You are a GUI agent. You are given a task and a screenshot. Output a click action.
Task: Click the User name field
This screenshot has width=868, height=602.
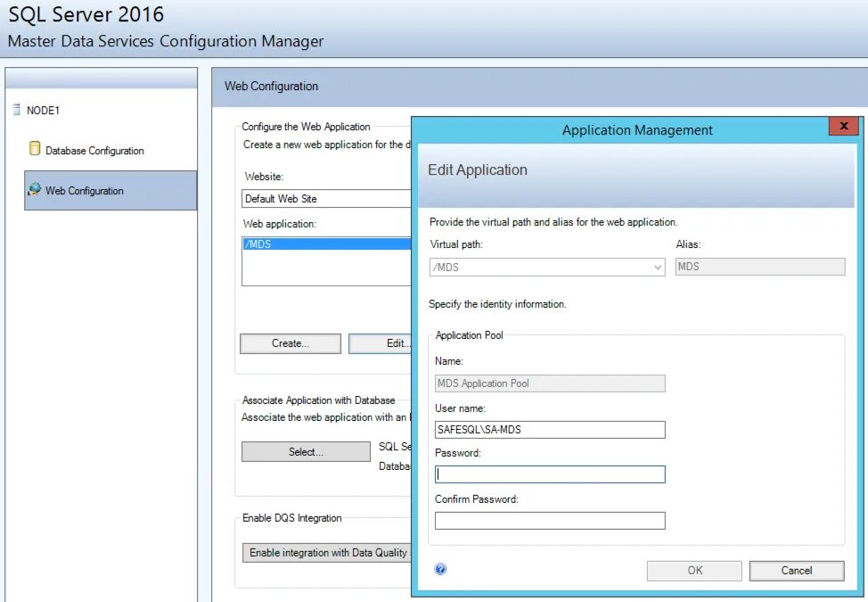tap(550, 429)
